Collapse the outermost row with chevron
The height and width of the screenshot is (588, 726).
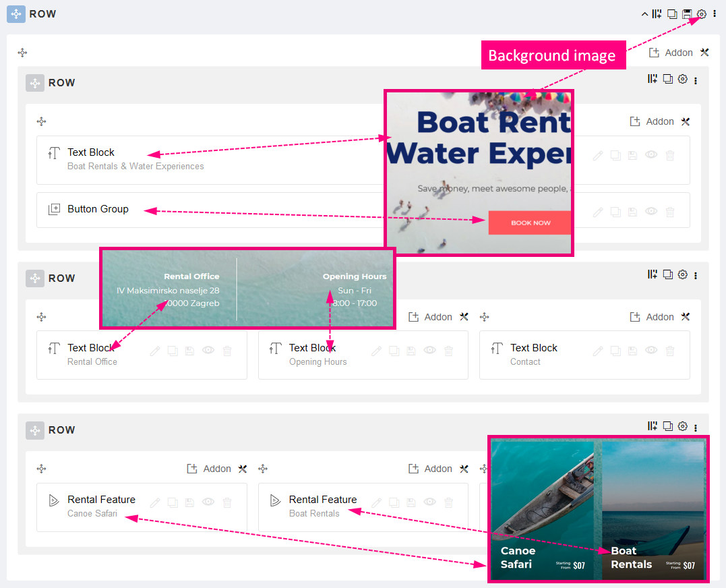click(x=645, y=14)
